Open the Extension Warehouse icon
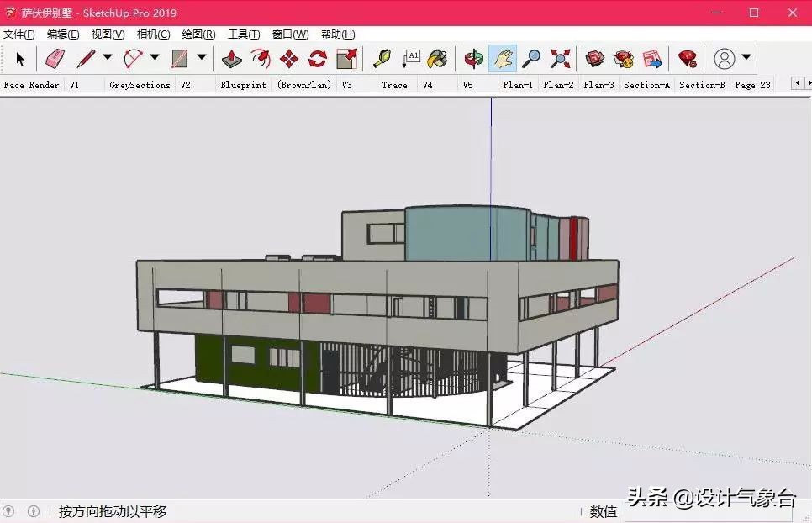The height and width of the screenshot is (523, 812). pos(624,59)
